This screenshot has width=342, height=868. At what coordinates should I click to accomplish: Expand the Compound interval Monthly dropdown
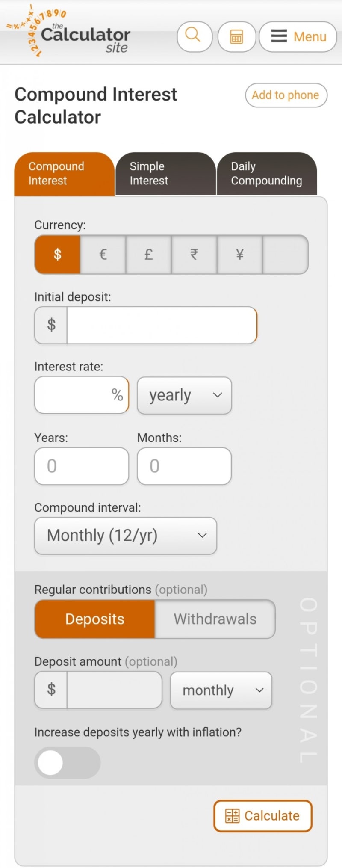[x=126, y=536]
